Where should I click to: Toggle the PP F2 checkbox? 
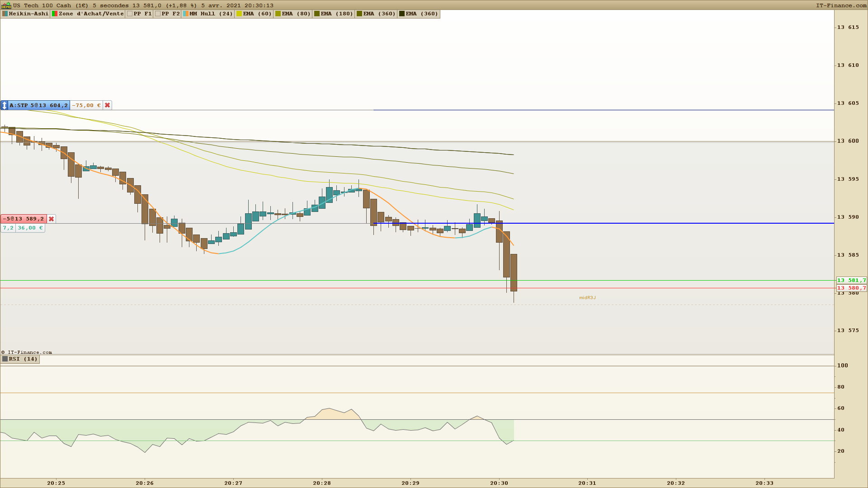pyautogui.click(x=158, y=14)
